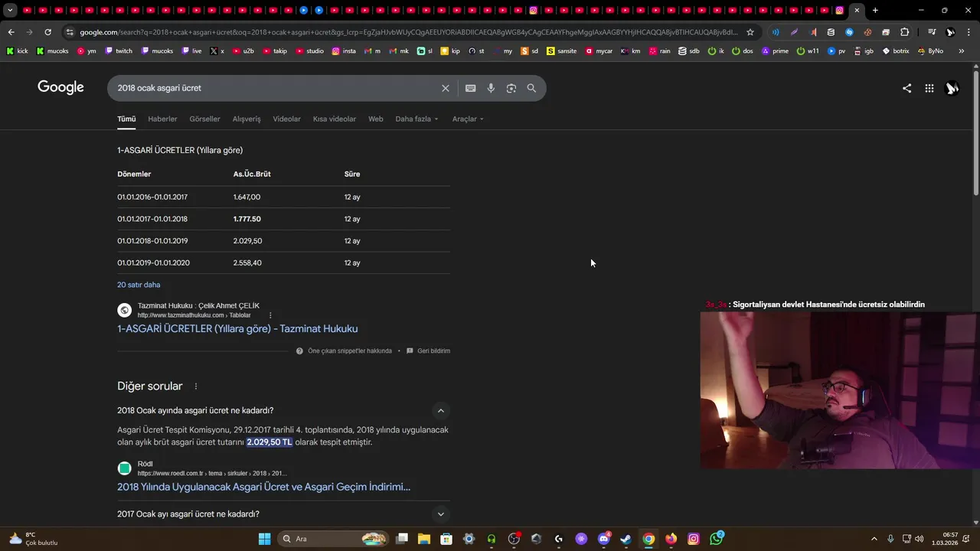Open the prime bookmark
The height and width of the screenshot is (551, 980).
pos(774,51)
